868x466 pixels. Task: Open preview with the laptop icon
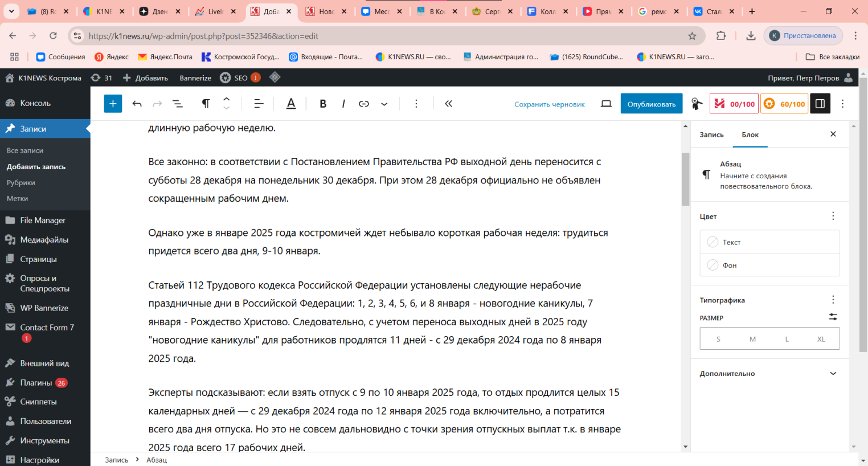coord(606,104)
